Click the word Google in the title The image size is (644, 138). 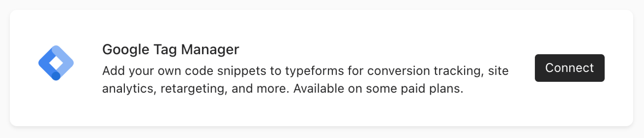pyautogui.click(x=126, y=50)
